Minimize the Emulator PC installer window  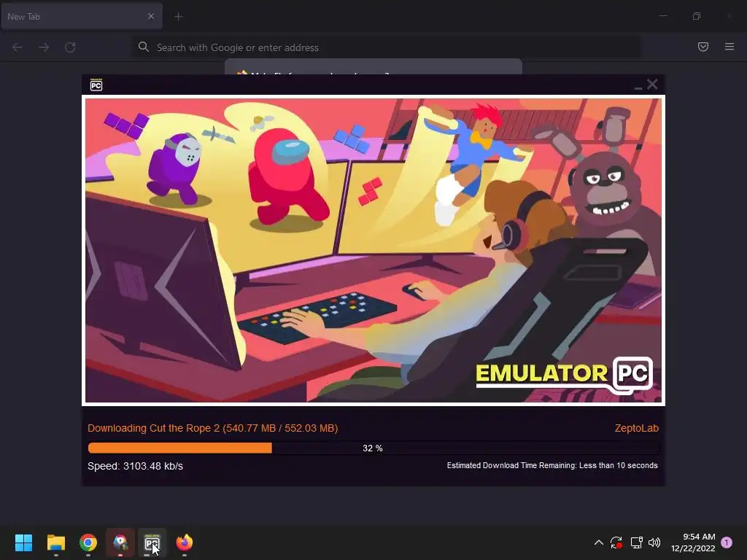638,86
